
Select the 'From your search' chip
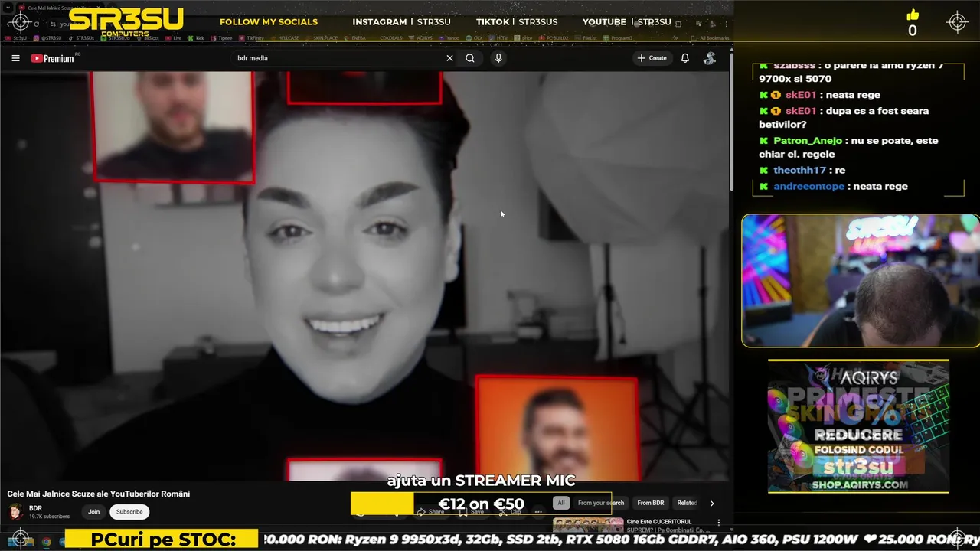point(601,503)
